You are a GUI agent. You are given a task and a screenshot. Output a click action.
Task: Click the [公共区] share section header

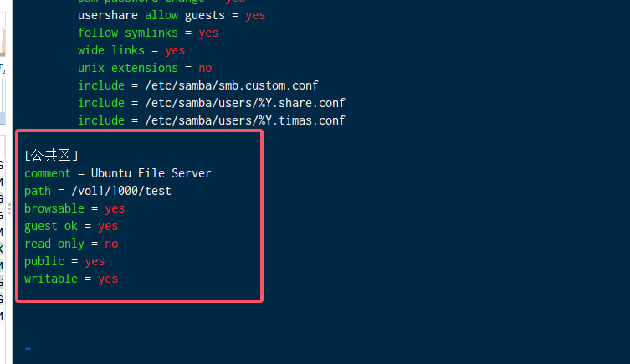point(51,155)
